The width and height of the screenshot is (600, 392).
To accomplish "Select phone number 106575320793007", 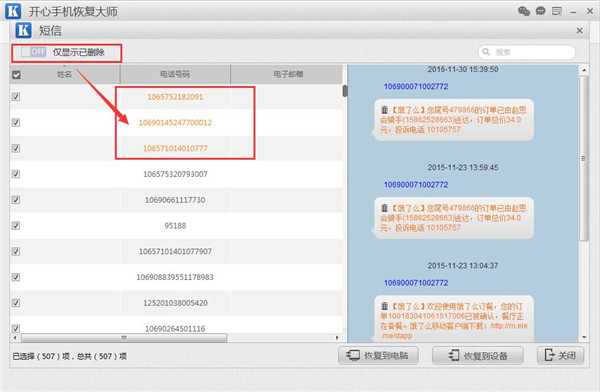I will point(175,174).
